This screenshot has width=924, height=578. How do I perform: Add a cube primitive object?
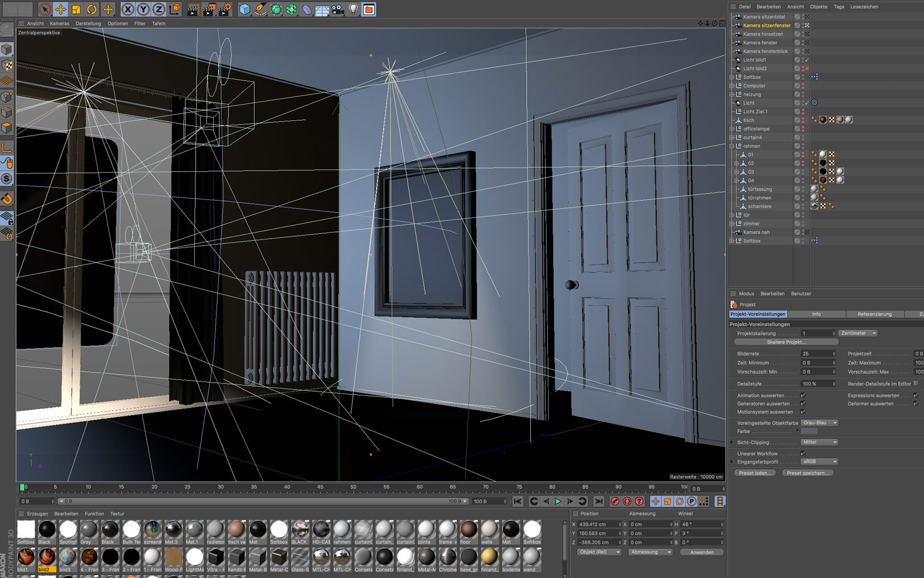point(245,9)
